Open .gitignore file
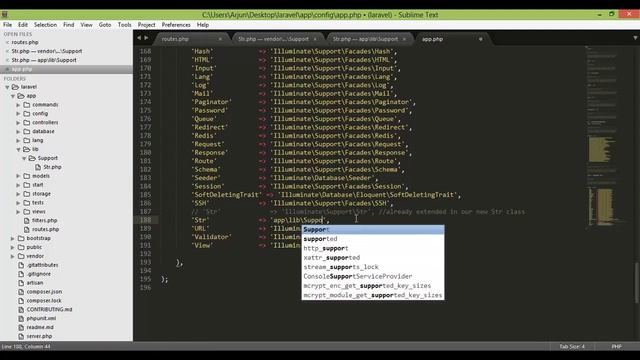640x360 pixels. [x=39, y=274]
